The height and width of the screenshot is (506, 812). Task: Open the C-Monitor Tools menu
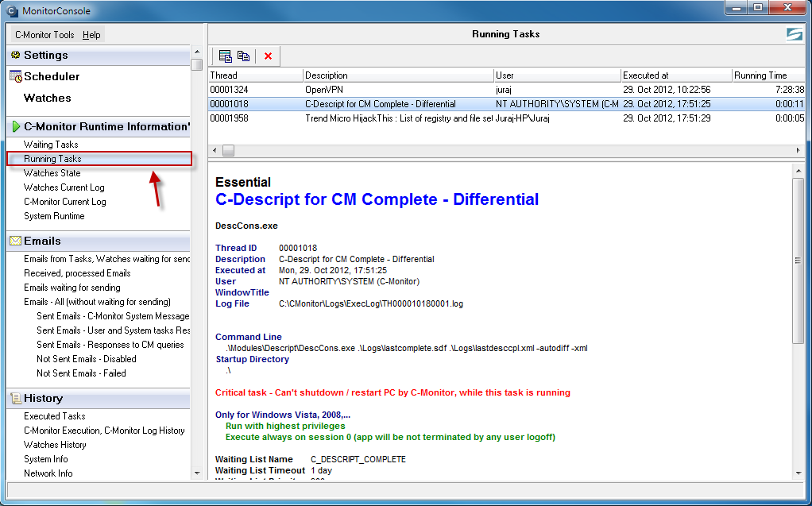pyautogui.click(x=44, y=35)
